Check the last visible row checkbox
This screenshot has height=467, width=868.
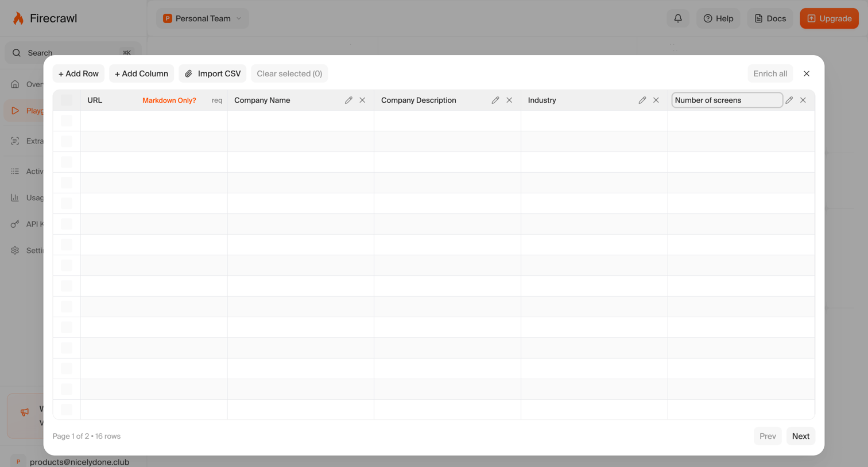pyautogui.click(x=67, y=410)
